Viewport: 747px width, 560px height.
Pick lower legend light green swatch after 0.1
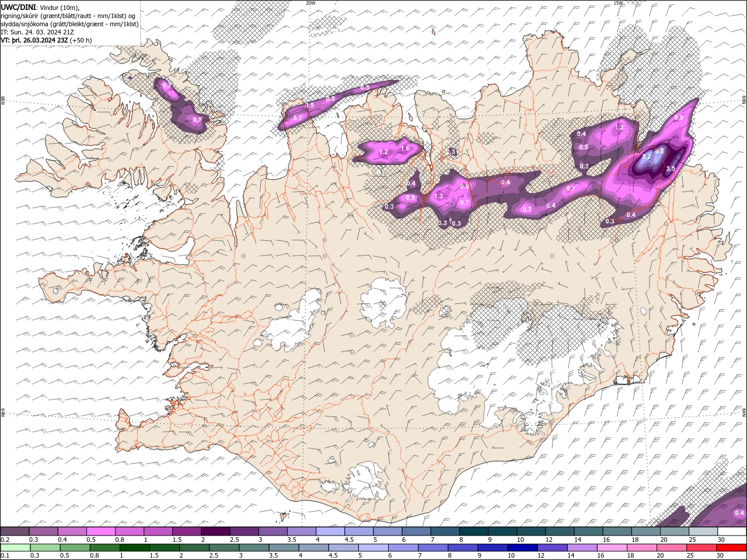pyautogui.click(x=15, y=547)
